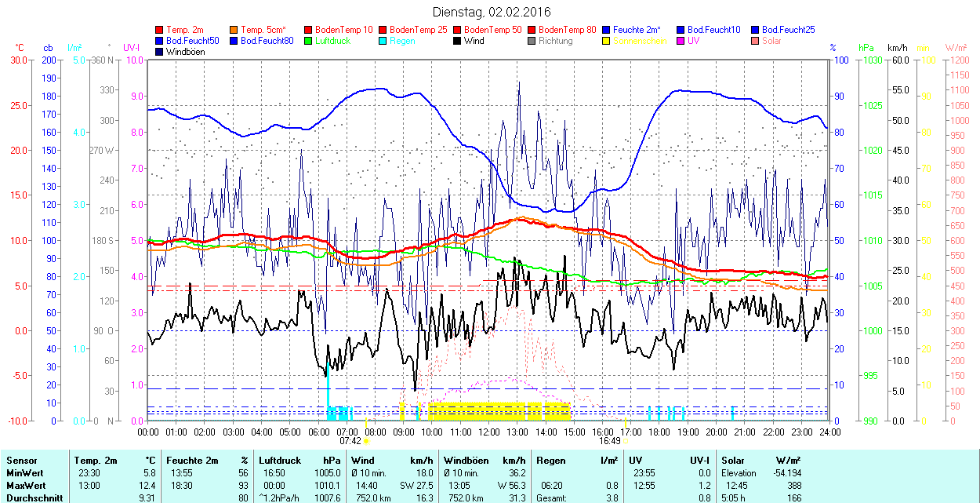Click the gray Richtung legend square
Viewport: 980px width, 503px height.
click(x=532, y=41)
